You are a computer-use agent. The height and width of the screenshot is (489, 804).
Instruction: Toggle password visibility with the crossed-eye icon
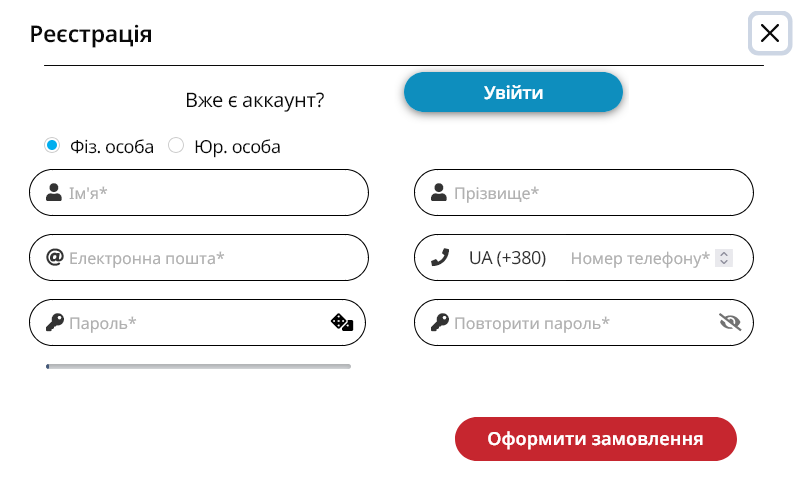730,322
